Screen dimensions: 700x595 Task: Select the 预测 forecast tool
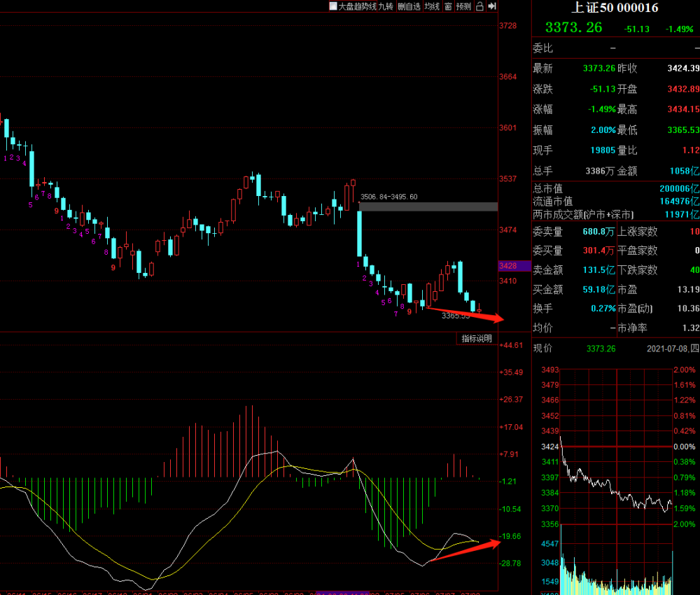coord(463,6)
